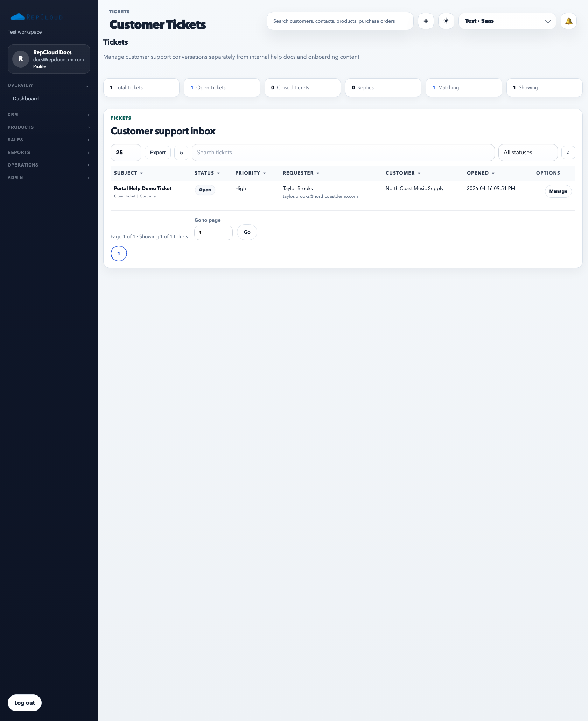Click the Log out button
This screenshot has height=721, width=588.
[x=24, y=703]
